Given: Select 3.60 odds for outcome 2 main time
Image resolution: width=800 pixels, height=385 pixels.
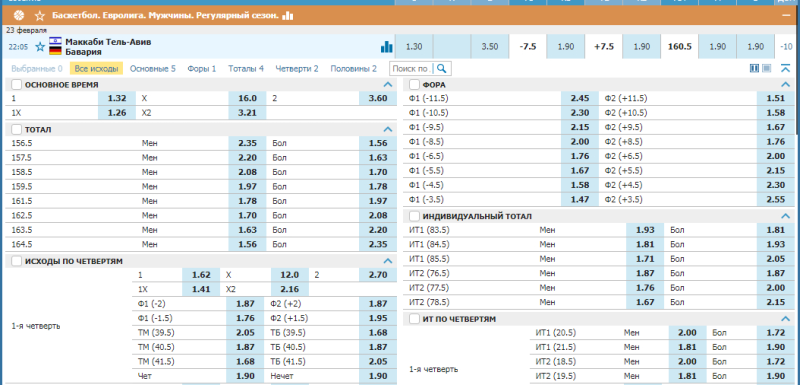Looking at the screenshot, I should 378,98.
